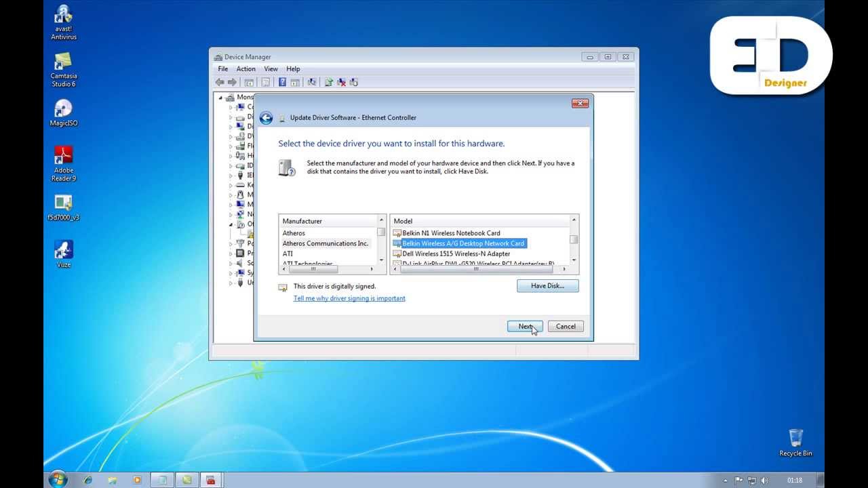Click the Action Center flag tray icon

coord(739,481)
